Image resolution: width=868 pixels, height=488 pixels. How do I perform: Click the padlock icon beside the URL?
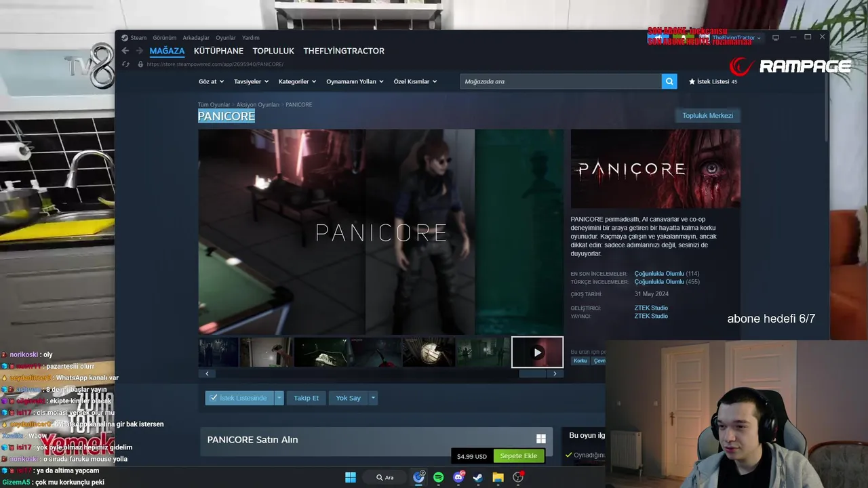[x=140, y=64]
